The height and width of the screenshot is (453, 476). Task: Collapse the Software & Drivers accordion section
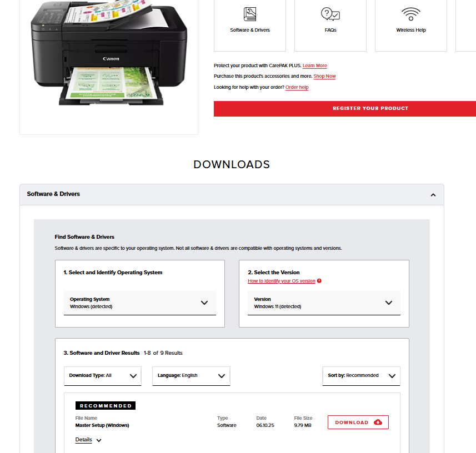pos(433,195)
